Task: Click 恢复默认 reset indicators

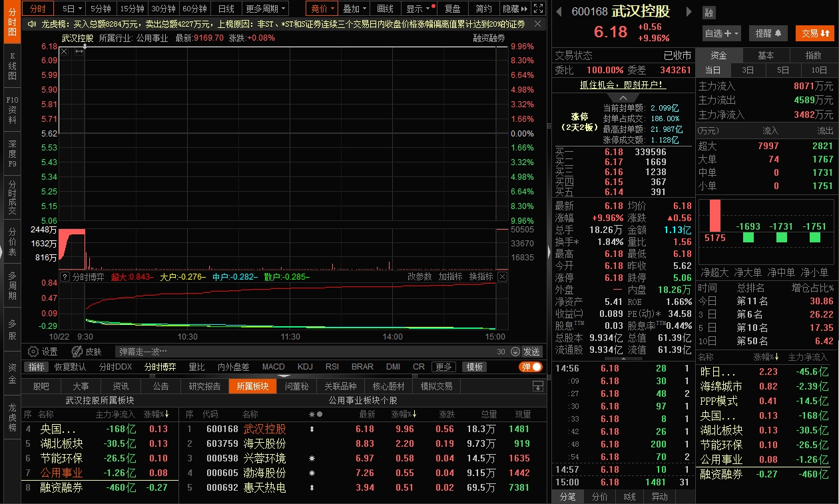Action: pos(70,367)
